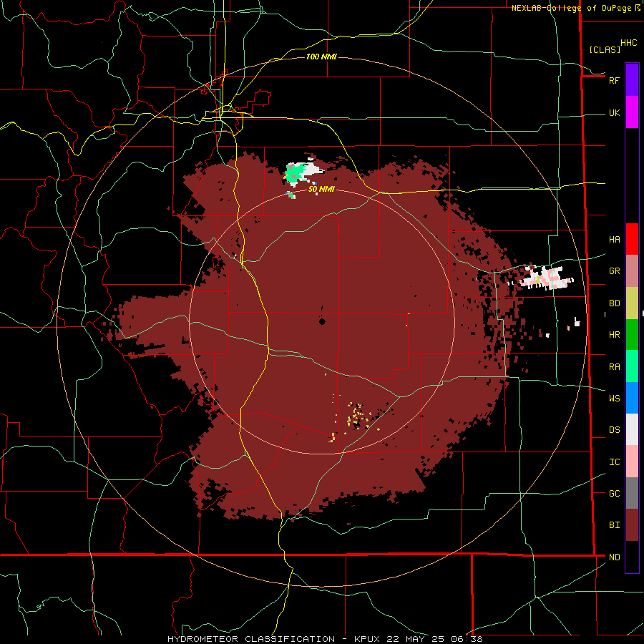The height and width of the screenshot is (644, 644).
Task: Click the black radar site dot at center
Action: click(322, 321)
